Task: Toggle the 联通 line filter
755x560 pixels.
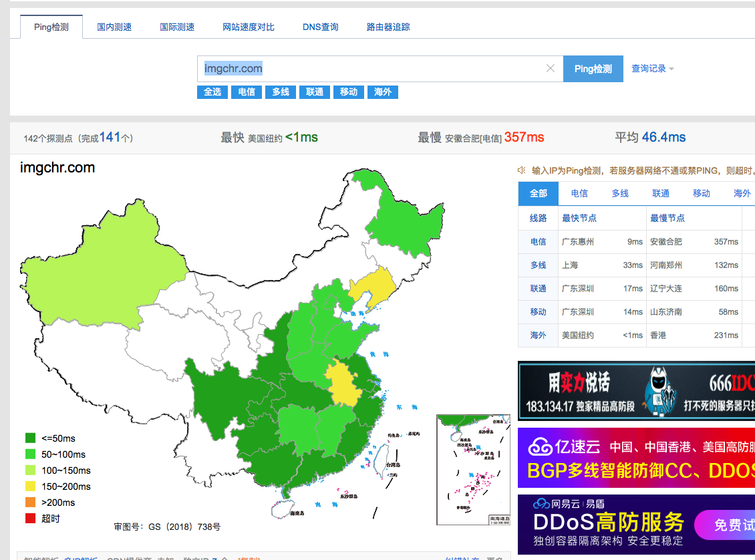Action: coord(315,92)
